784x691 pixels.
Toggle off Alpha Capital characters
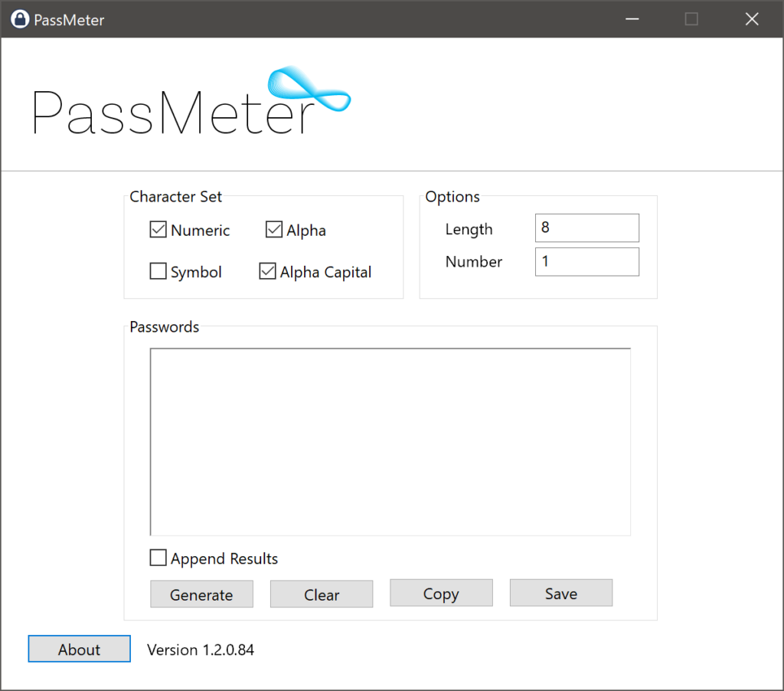coord(267,270)
